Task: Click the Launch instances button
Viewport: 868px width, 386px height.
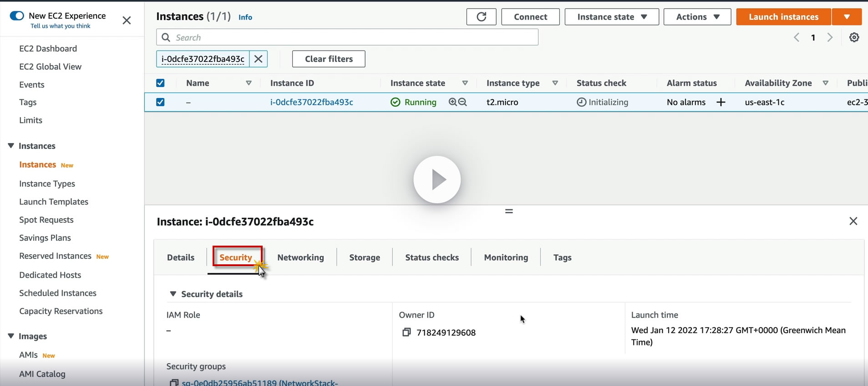Action: pos(784,17)
